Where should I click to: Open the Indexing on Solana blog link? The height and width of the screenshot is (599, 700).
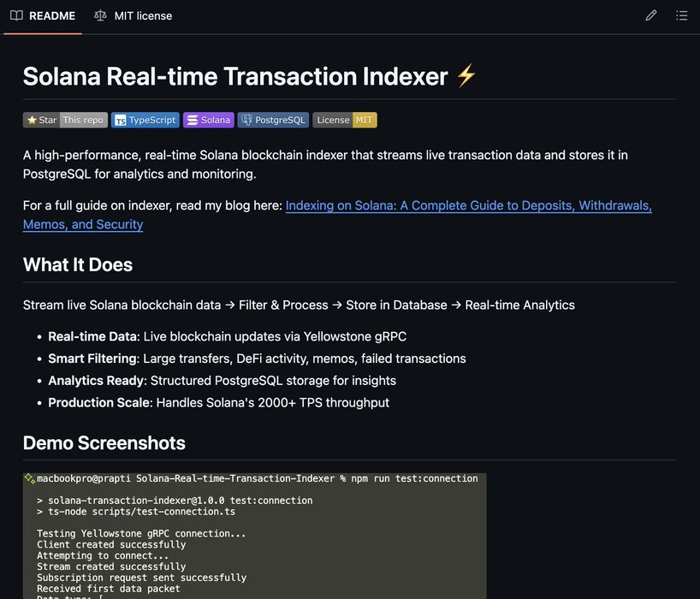click(x=337, y=215)
